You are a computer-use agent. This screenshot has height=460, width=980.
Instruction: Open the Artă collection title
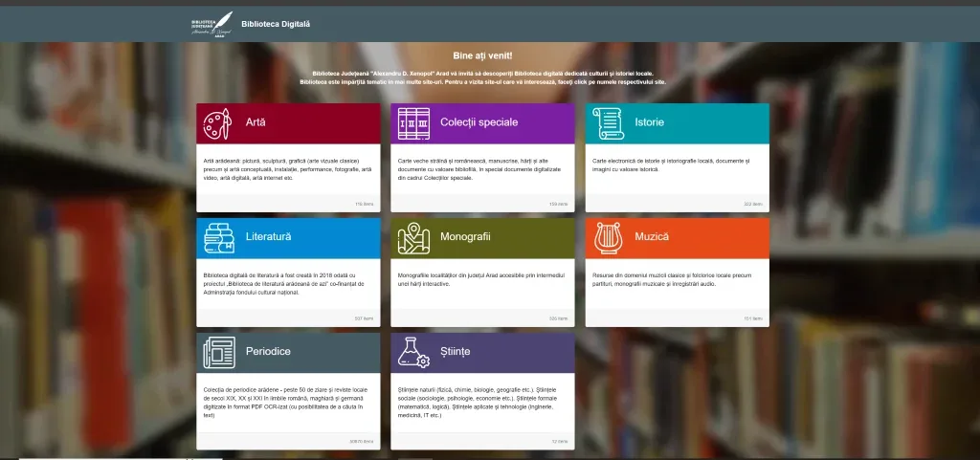coord(256,122)
